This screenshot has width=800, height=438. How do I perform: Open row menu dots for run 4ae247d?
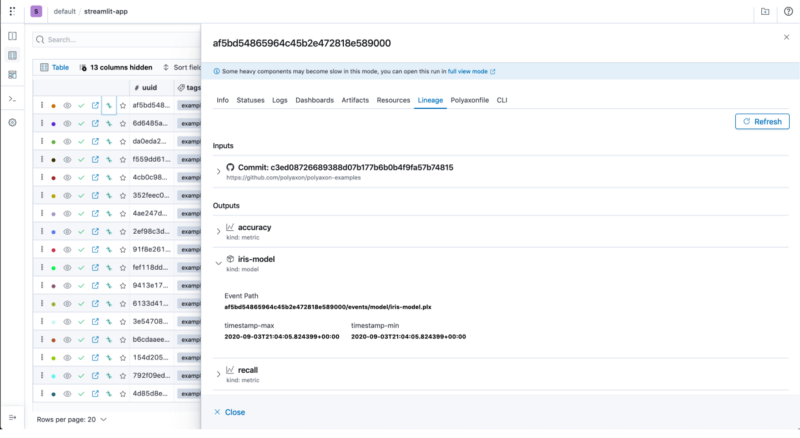click(42, 213)
